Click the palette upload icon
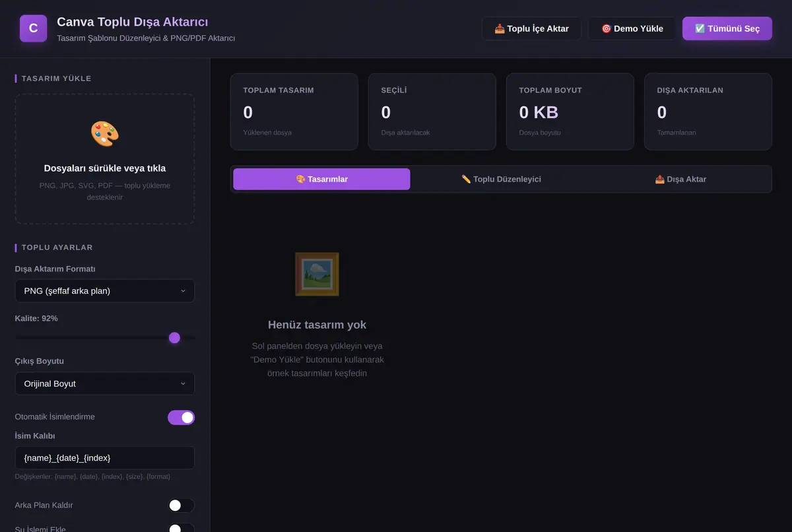 tap(104, 134)
